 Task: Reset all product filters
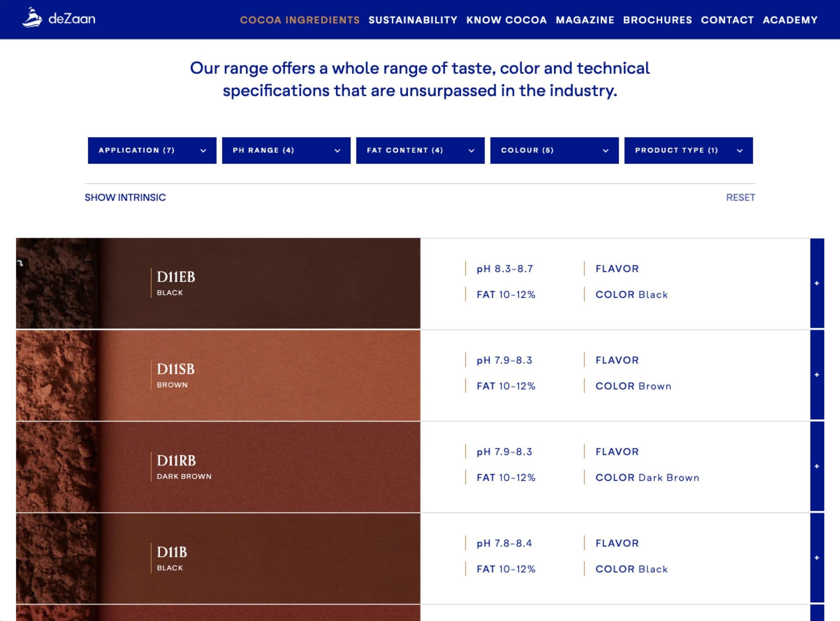pyautogui.click(x=740, y=197)
